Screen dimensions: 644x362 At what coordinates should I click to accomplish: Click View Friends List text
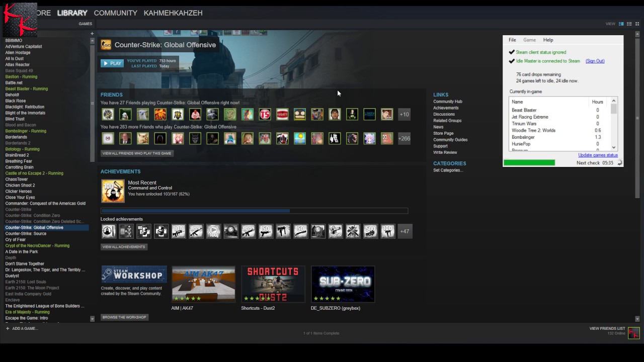click(607, 329)
